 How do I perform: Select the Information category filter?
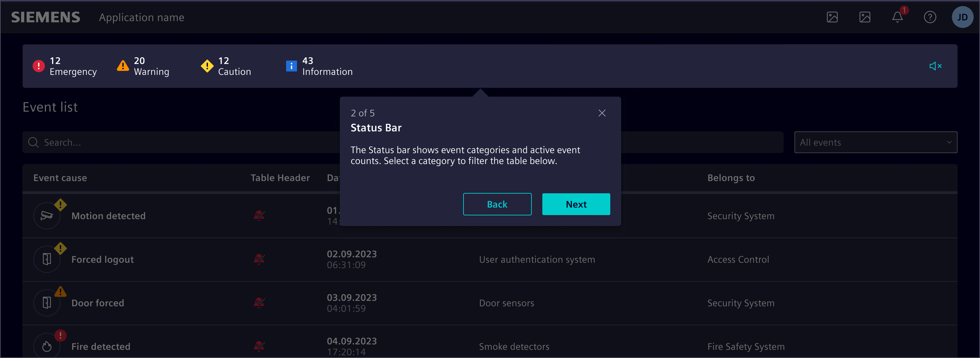319,66
